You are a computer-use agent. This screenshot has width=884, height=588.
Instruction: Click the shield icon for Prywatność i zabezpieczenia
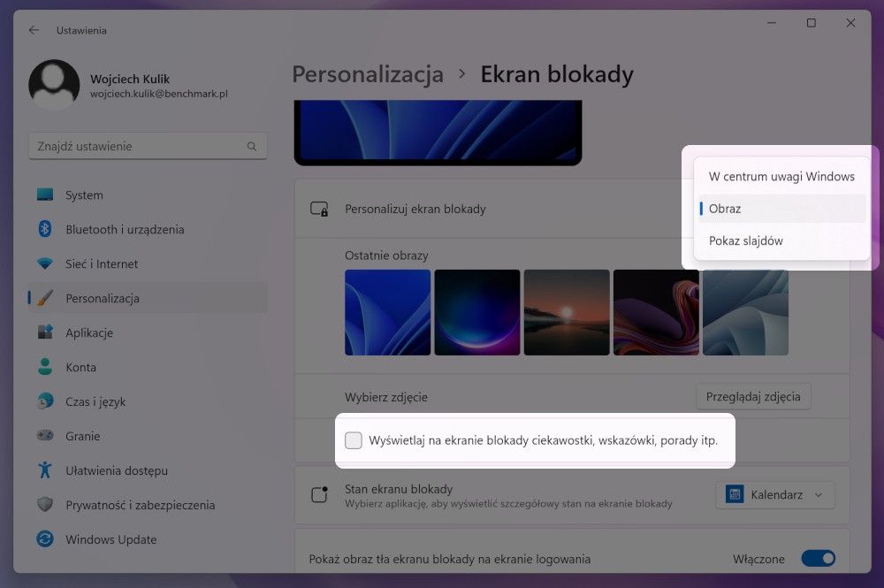click(45, 504)
